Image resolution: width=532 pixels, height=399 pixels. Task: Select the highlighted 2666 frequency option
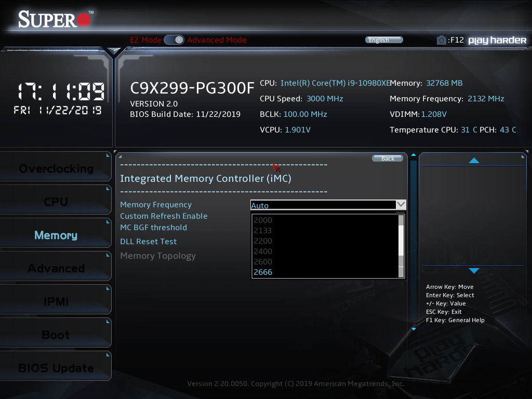(x=263, y=272)
